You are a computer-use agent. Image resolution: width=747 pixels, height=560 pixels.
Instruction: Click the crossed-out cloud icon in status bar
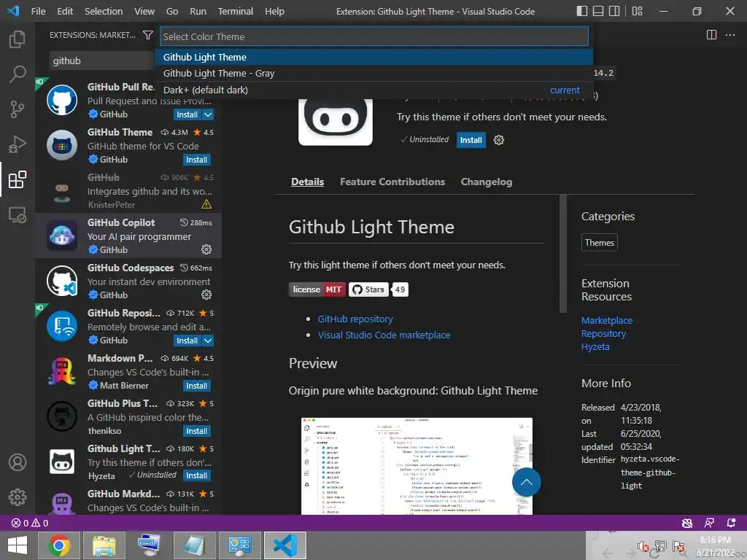(x=687, y=523)
